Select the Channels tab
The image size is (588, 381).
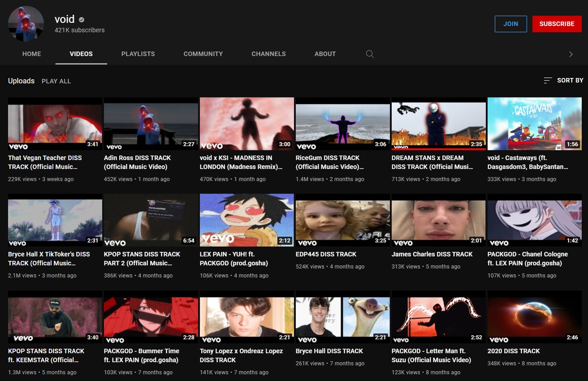268,54
